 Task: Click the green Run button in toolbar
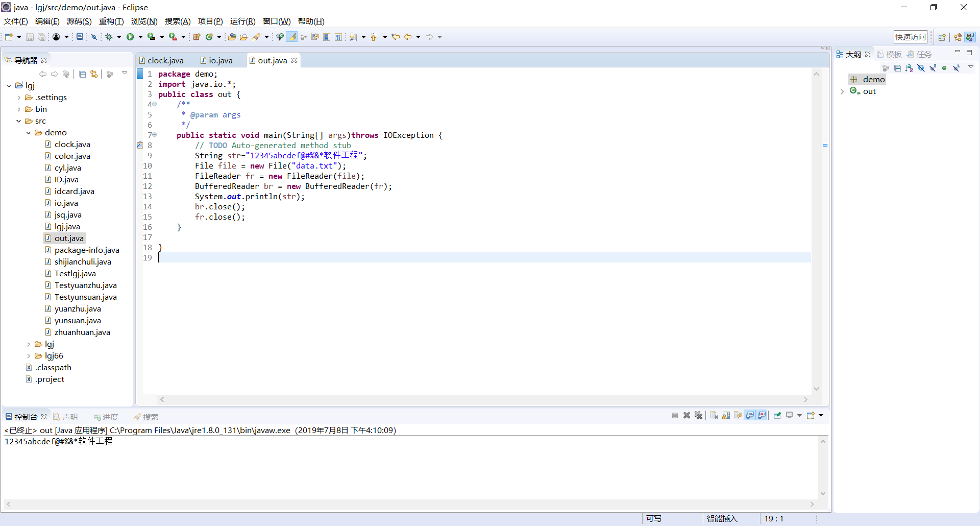tap(130, 37)
